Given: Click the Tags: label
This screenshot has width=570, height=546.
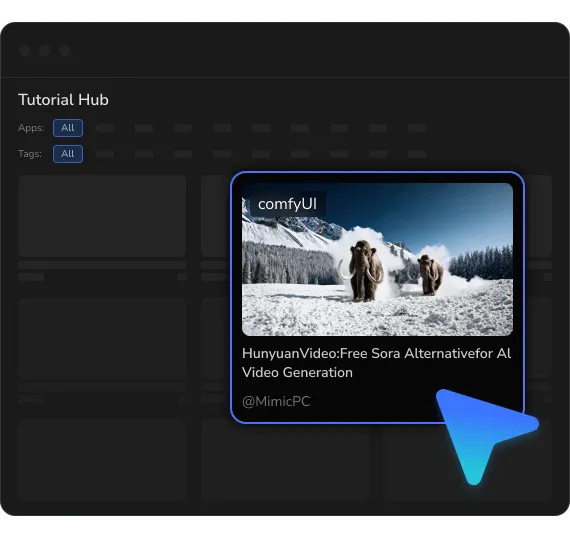Looking at the screenshot, I should (30, 154).
